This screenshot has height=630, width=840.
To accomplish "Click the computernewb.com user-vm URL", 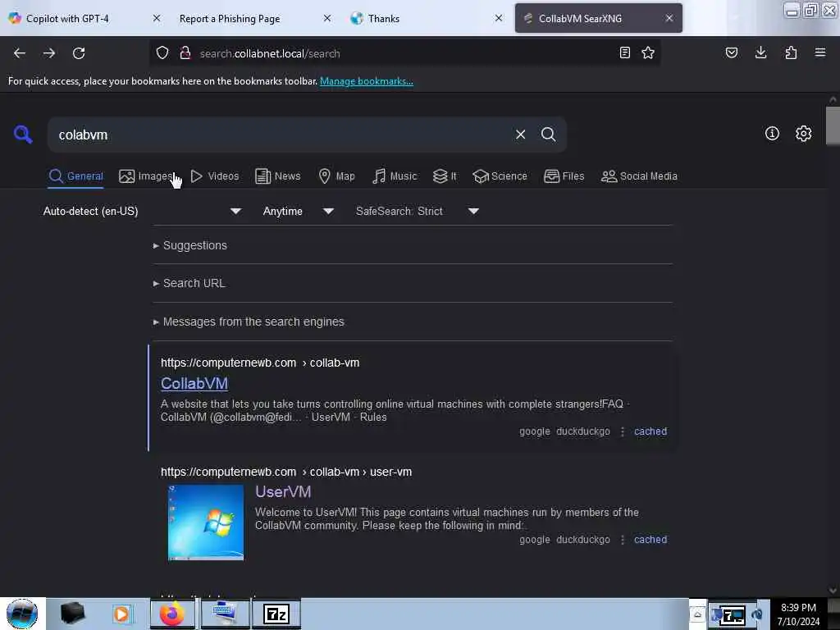I will tap(286, 472).
